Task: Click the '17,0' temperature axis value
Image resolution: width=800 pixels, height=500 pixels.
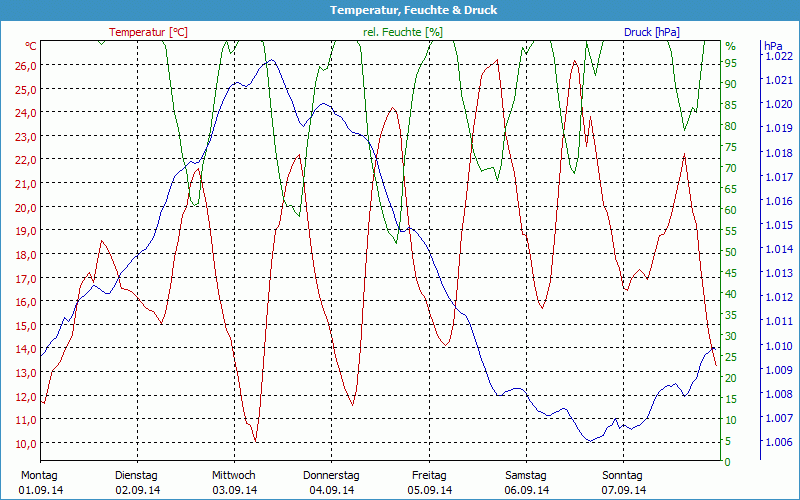Action: (27, 278)
